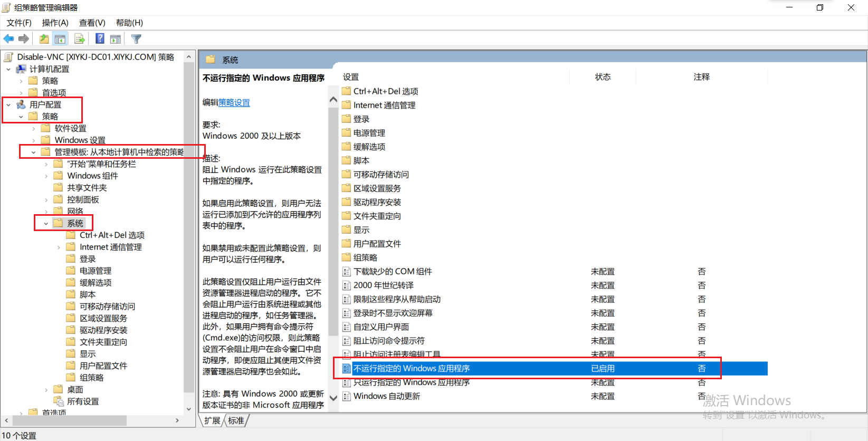Open 脚本 folder in settings list
This screenshot has height=441, width=868.
(361, 160)
